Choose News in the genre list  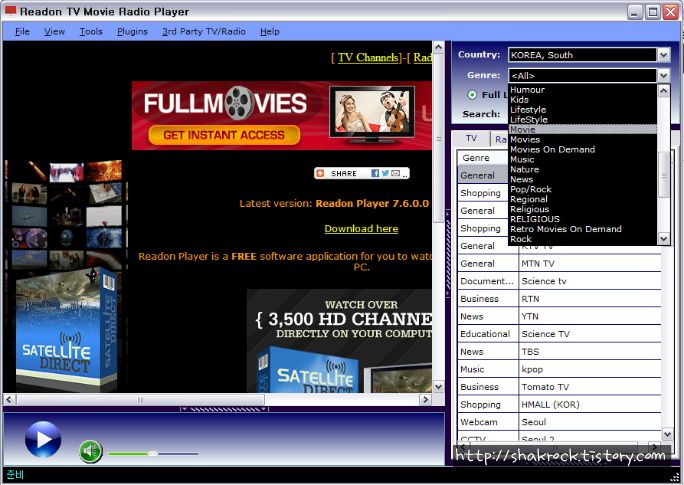[x=582, y=179]
